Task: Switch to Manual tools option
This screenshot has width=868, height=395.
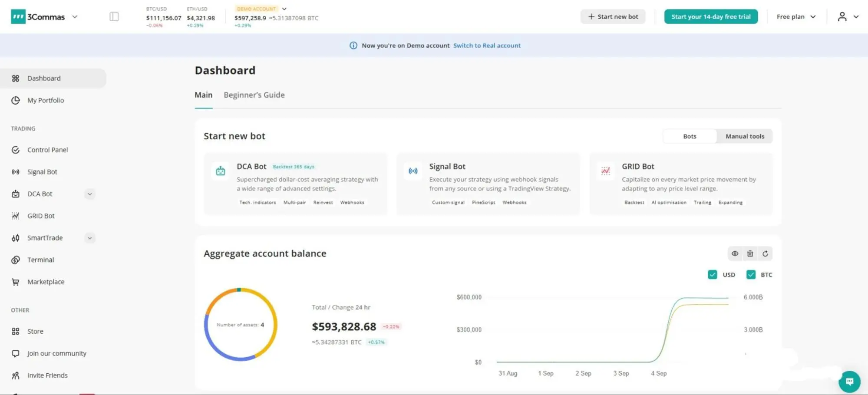Action: (x=745, y=136)
